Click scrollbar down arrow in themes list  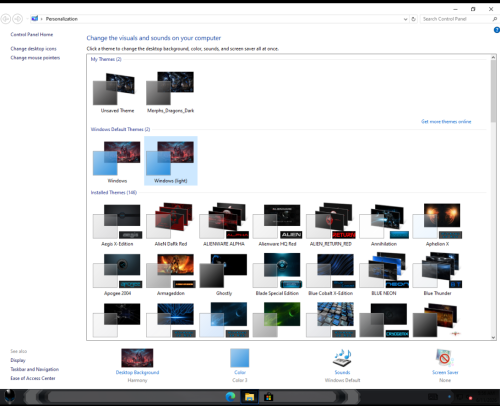coord(493,337)
